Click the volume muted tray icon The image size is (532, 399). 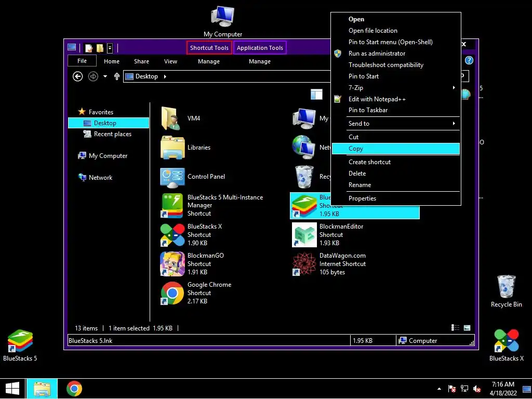(477, 389)
